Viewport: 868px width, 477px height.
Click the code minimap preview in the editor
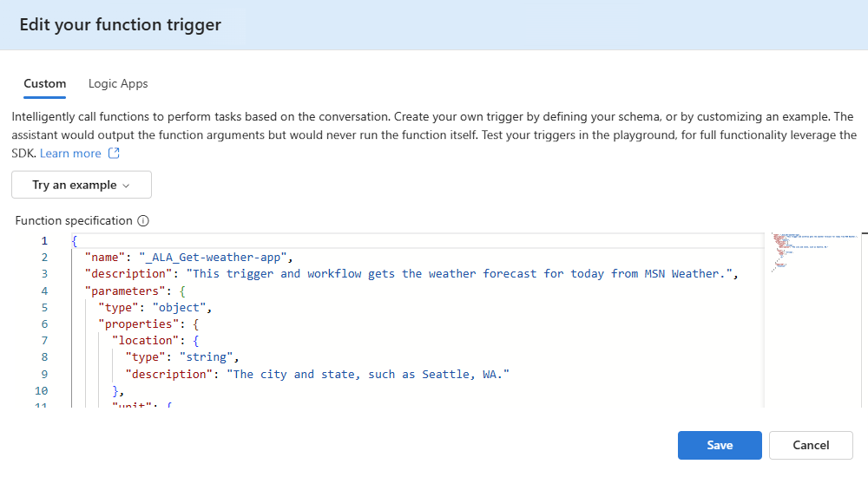(x=812, y=253)
